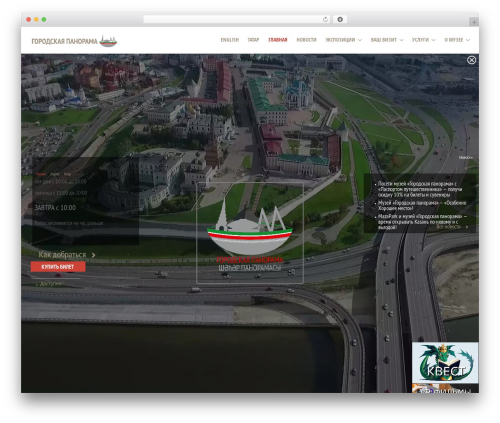Viewport: 500px width, 423px height.
Task: Close the overlay with the circled X icon
Action: tap(471, 60)
